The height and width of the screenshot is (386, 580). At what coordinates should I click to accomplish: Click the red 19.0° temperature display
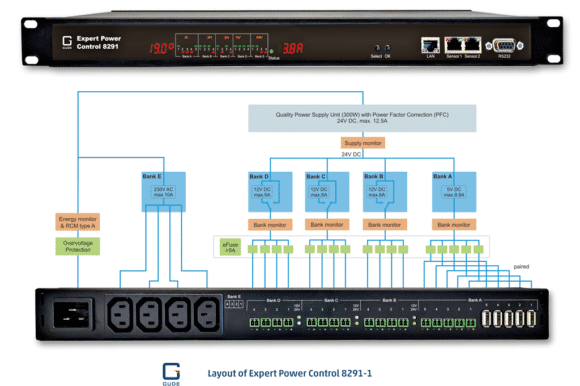point(162,48)
